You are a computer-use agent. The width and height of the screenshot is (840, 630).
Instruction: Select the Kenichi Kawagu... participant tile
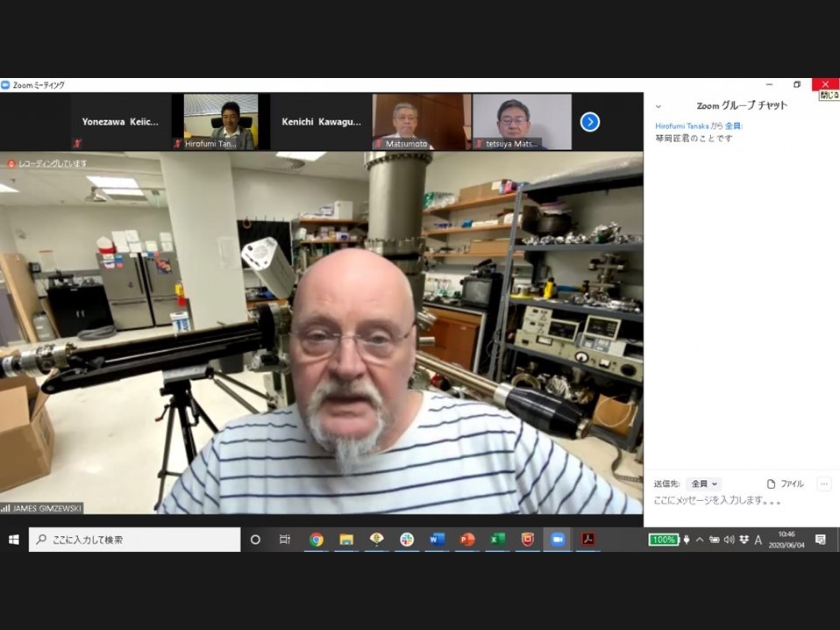tap(322, 122)
